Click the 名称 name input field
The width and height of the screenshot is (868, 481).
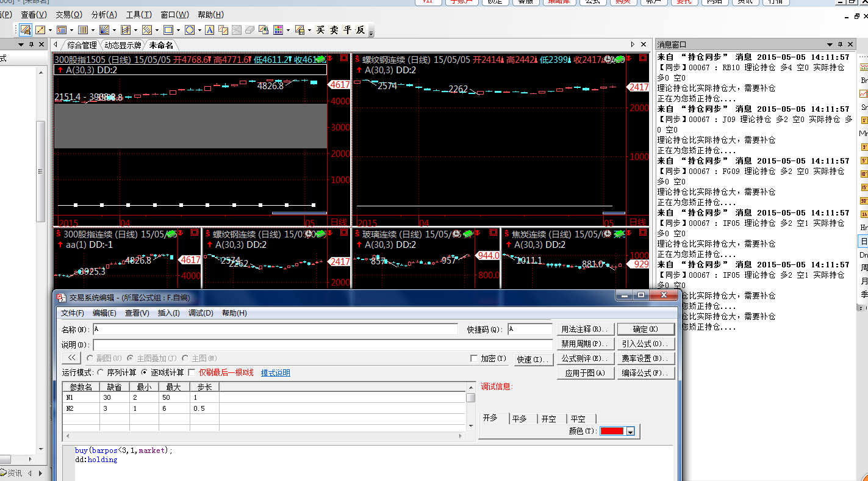(x=274, y=330)
